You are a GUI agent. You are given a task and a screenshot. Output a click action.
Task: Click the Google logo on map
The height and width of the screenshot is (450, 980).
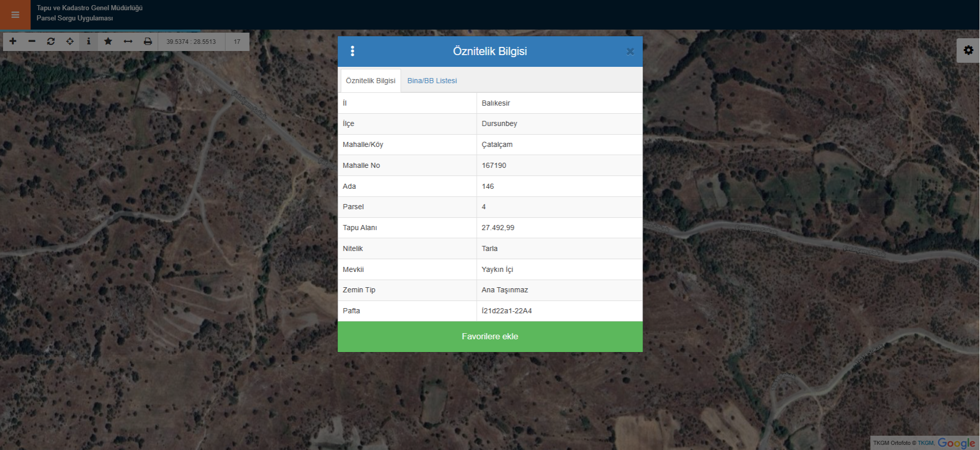(x=956, y=443)
